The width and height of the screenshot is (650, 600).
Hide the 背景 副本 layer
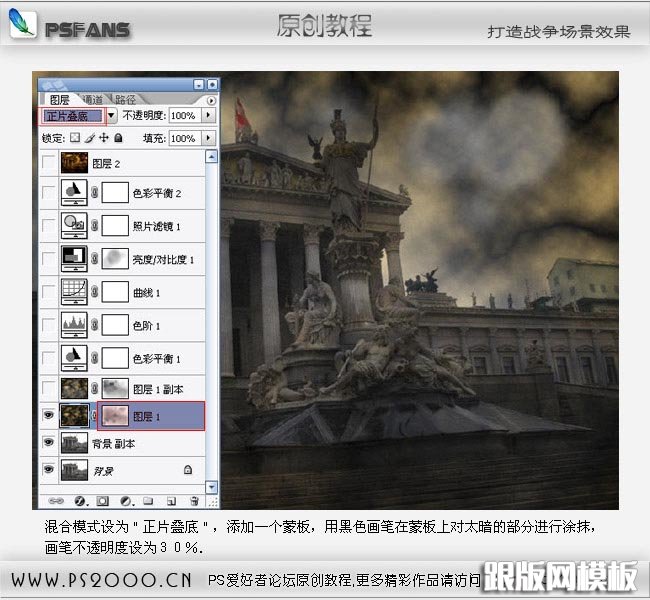49,442
